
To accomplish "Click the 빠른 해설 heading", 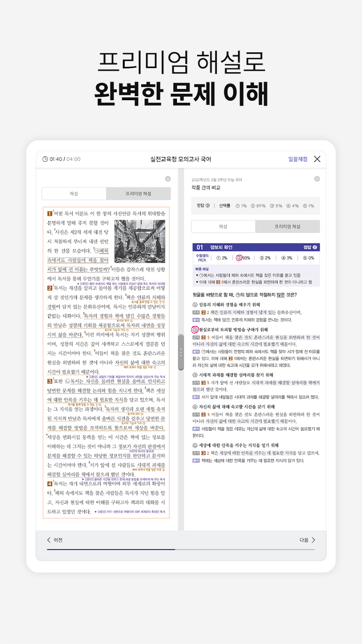I will pyautogui.click(x=202, y=269).
